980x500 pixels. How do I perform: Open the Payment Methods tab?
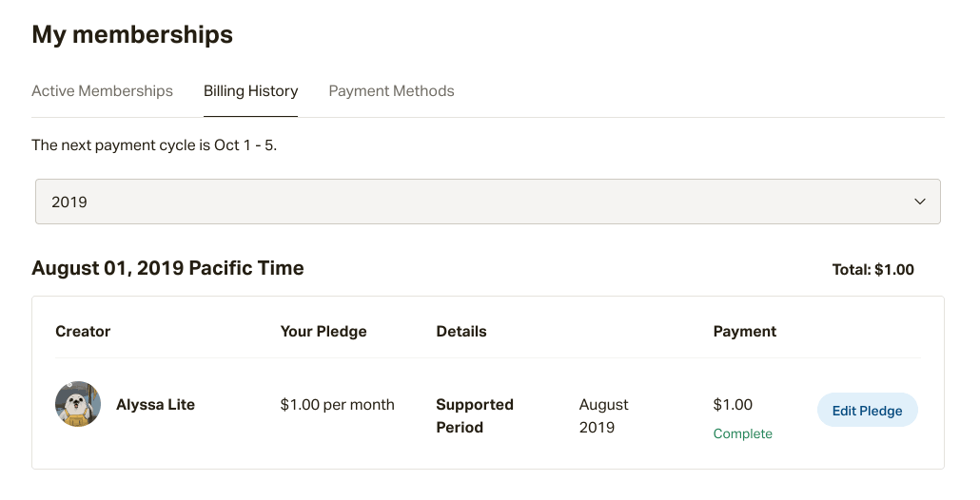coord(391,91)
